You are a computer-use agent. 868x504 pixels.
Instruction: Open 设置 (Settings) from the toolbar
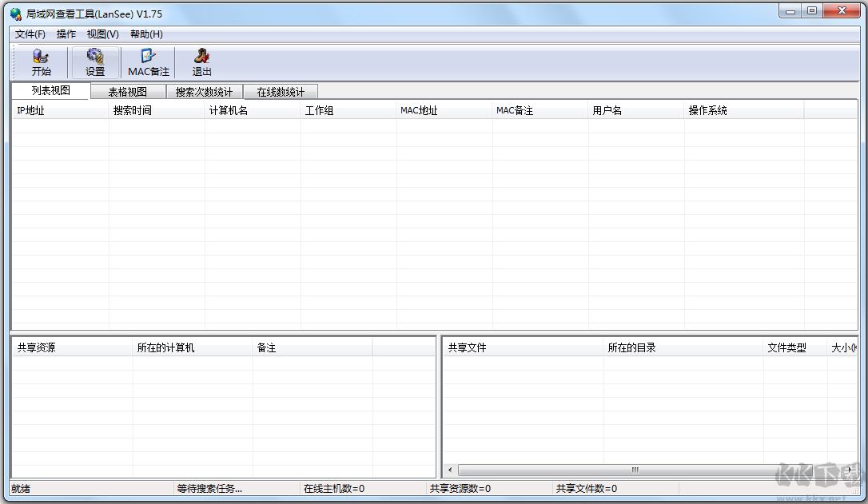[95, 62]
